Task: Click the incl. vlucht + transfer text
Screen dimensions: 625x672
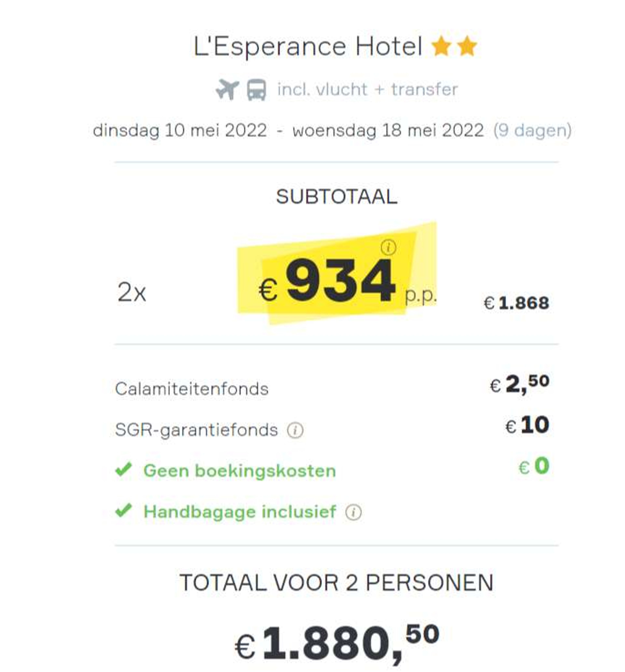Action: pyautogui.click(x=368, y=90)
